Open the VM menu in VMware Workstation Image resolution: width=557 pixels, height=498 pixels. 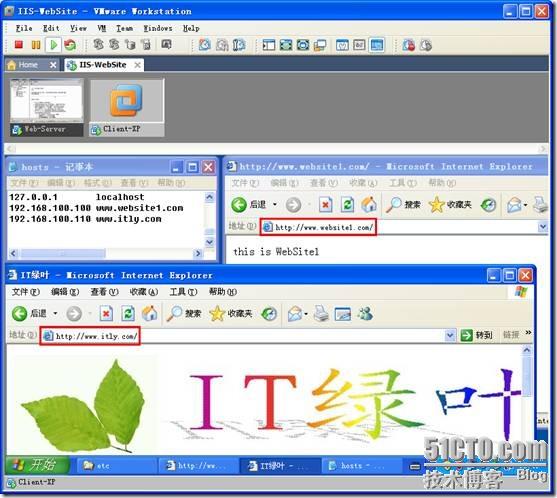click(102, 28)
